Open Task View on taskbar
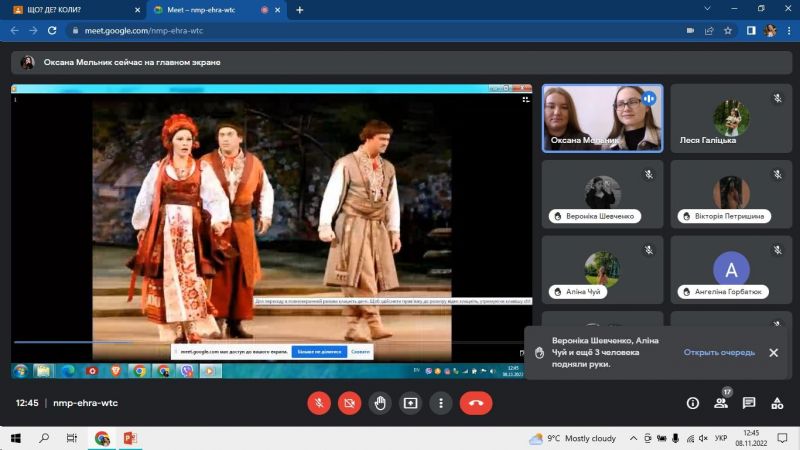The height and width of the screenshot is (450, 800). click(x=71, y=438)
